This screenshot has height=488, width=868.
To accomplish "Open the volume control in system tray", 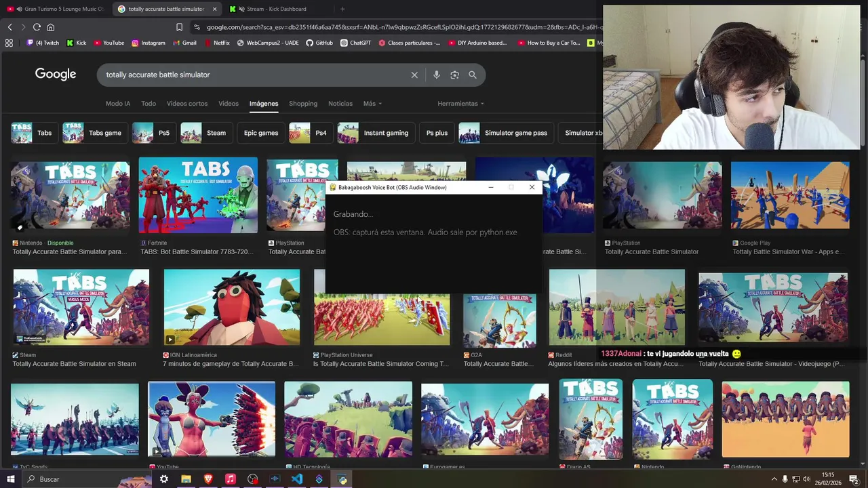I will 806,479.
